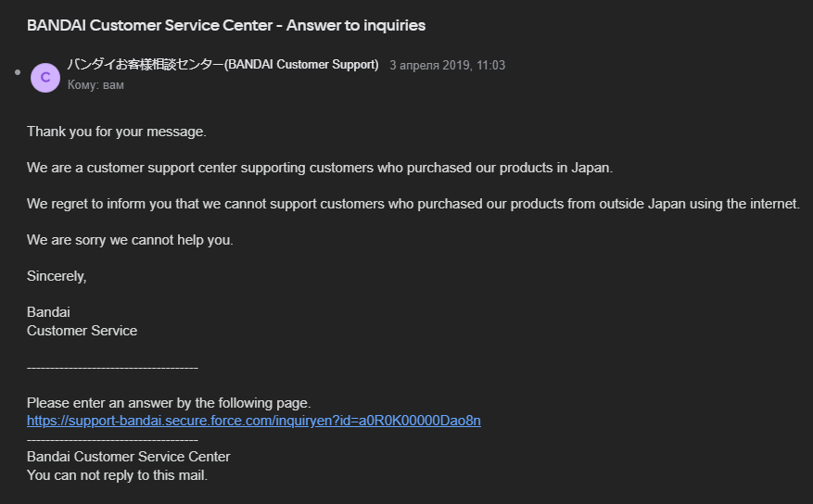Screen dimensions: 813x504
Task: Click the "Customer Service" signature line
Action: pos(82,331)
